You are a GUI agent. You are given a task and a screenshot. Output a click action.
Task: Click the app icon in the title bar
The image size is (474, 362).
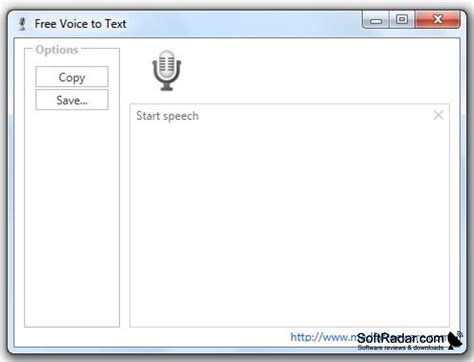[x=22, y=24]
